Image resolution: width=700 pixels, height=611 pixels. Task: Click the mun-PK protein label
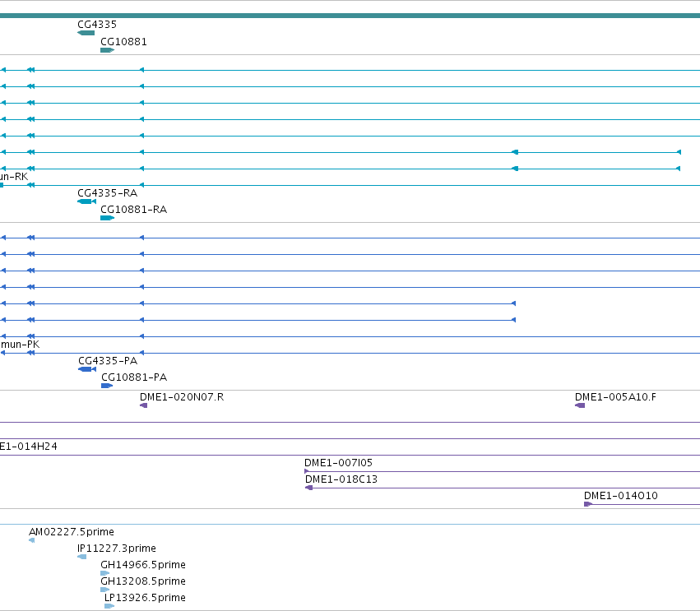20,344
